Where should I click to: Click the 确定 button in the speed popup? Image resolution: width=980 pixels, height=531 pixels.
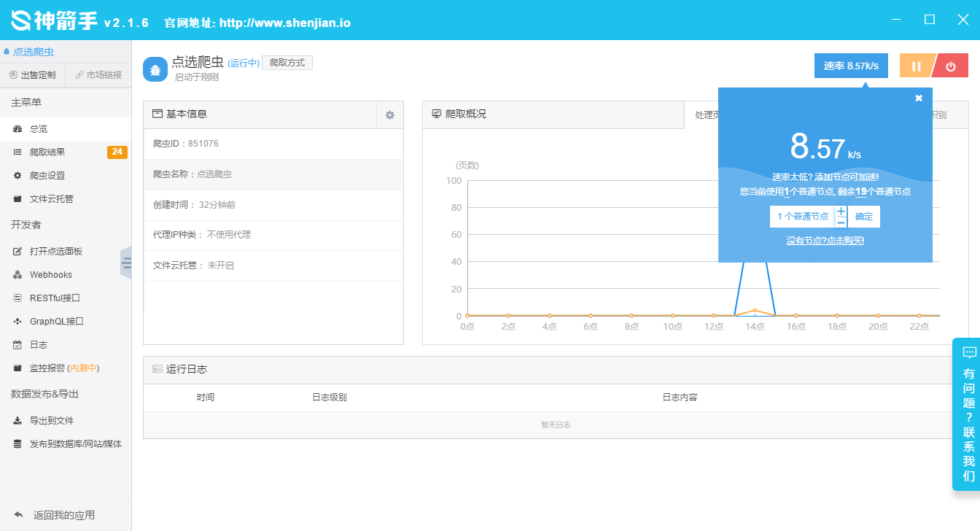(864, 217)
